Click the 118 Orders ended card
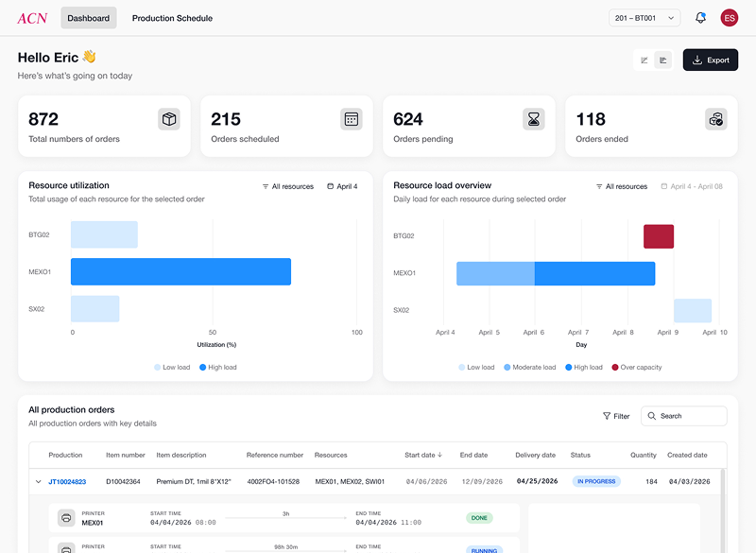This screenshot has height=553, width=756. click(x=651, y=126)
